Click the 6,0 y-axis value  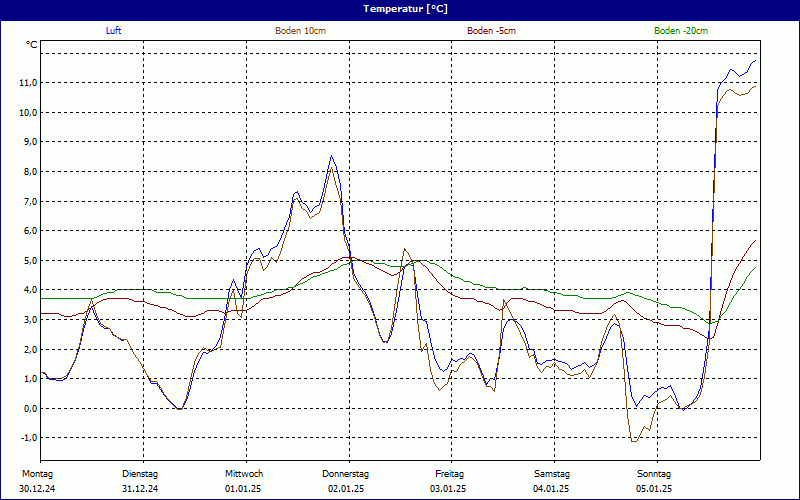[31, 231]
